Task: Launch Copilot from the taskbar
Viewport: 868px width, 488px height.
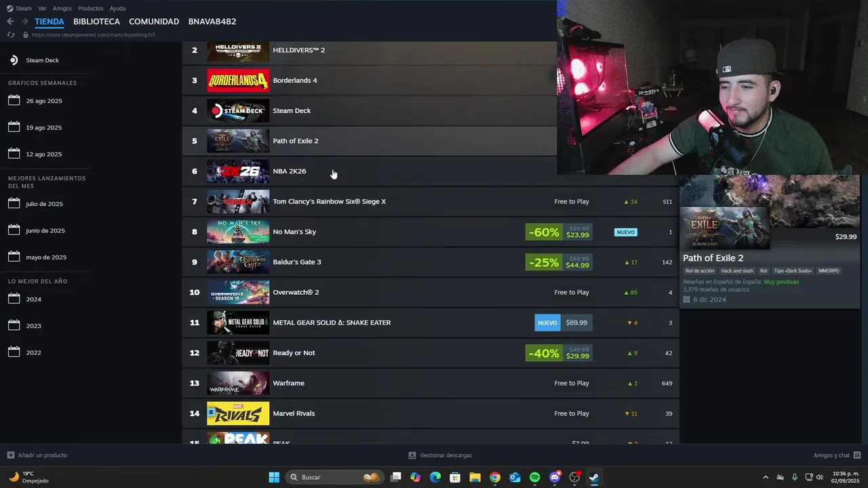Action: [416, 477]
